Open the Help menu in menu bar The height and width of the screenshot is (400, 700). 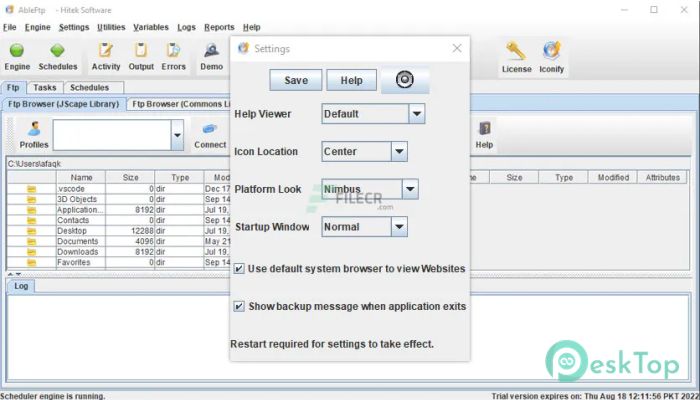(x=251, y=27)
